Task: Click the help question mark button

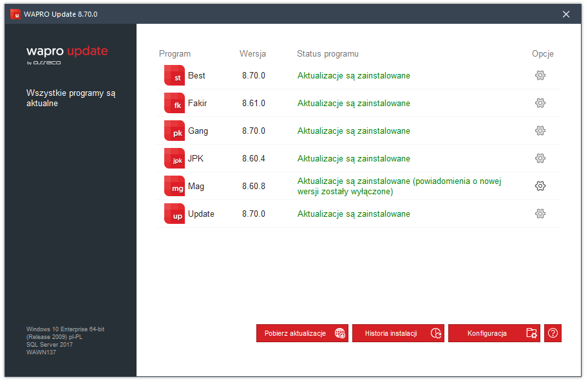Action: click(x=553, y=333)
